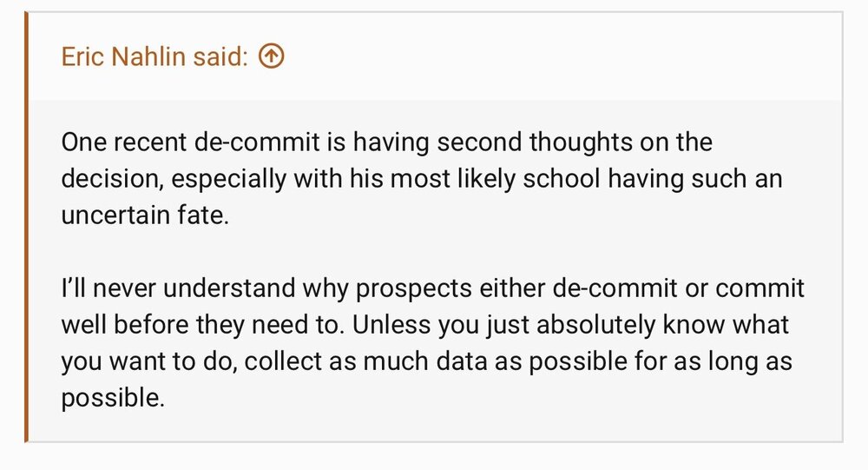Viewport: 868px width, 470px height.
Task: Click the word 'decision,' in the first paragraph
Action: tap(110, 178)
